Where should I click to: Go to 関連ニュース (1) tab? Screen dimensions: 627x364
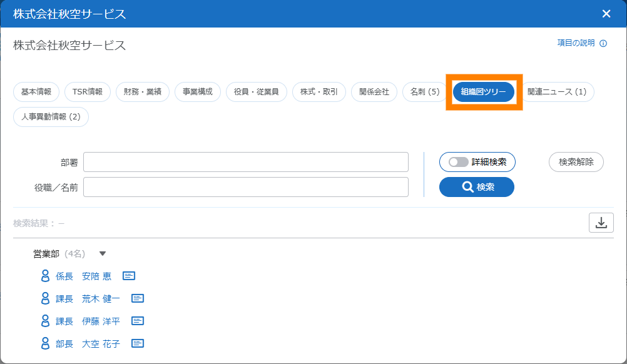(556, 92)
